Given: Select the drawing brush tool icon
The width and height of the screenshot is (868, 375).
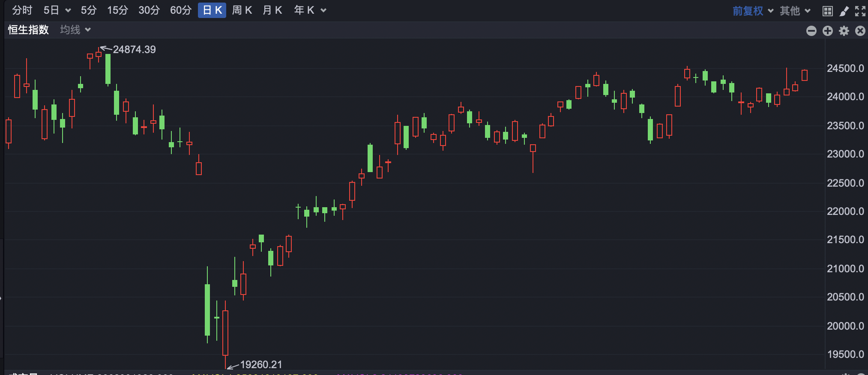Looking at the screenshot, I should pos(844,11).
